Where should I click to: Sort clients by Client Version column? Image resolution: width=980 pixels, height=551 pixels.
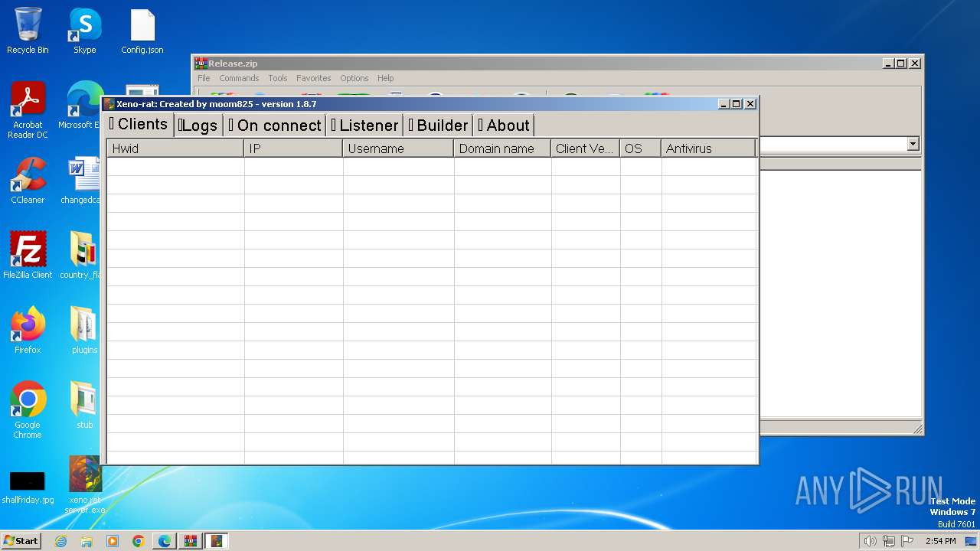(x=586, y=148)
